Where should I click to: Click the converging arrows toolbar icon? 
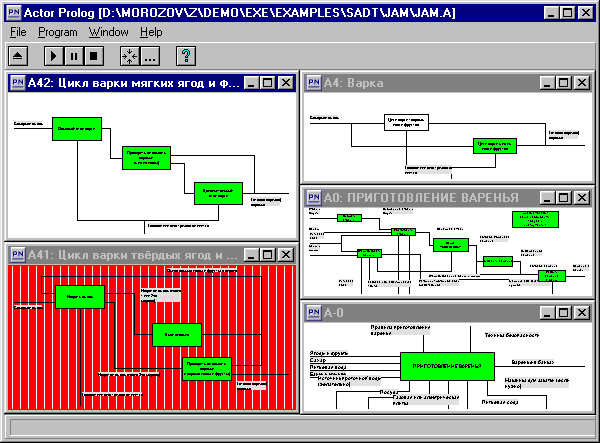[130, 56]
